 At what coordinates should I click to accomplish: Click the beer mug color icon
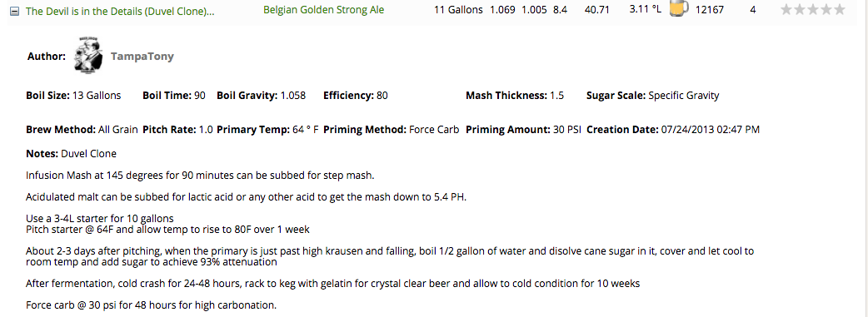pyautogui.click(x=678, y=9)
